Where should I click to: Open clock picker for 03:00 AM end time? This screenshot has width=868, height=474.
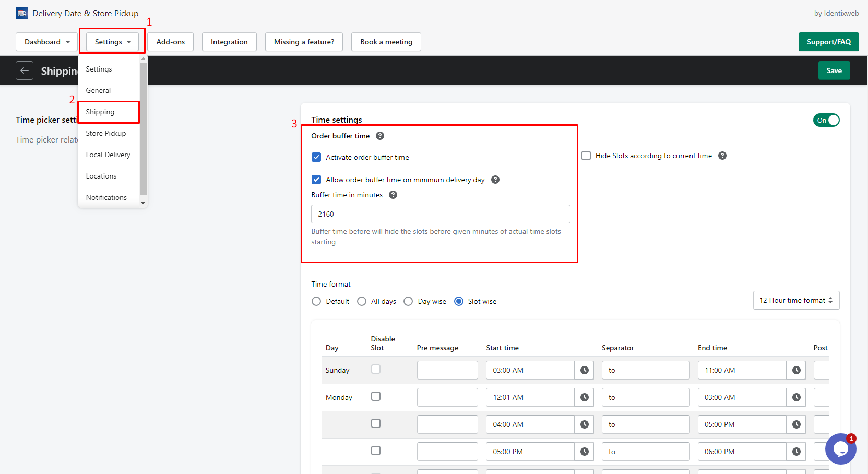click(x=796, y=397)
